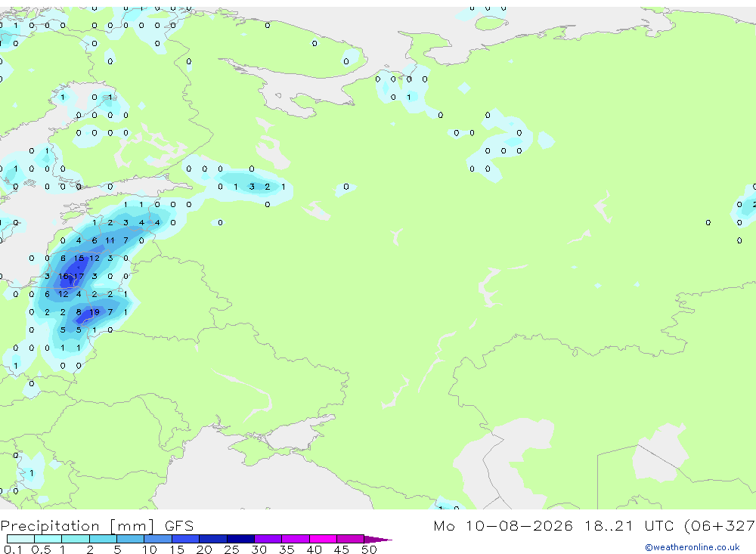This screenshot has height=554, width=756.
Task: Click the '19' precipitation value on map
Action: (94, 312)
